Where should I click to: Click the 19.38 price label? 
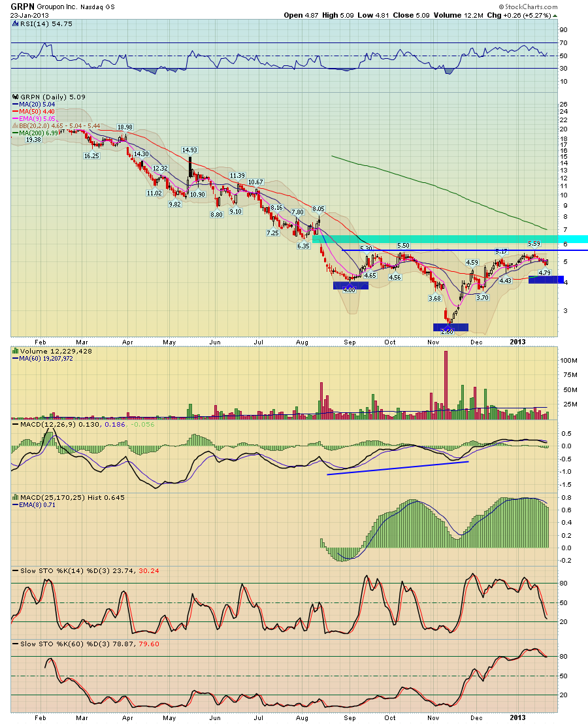point(33,139)
